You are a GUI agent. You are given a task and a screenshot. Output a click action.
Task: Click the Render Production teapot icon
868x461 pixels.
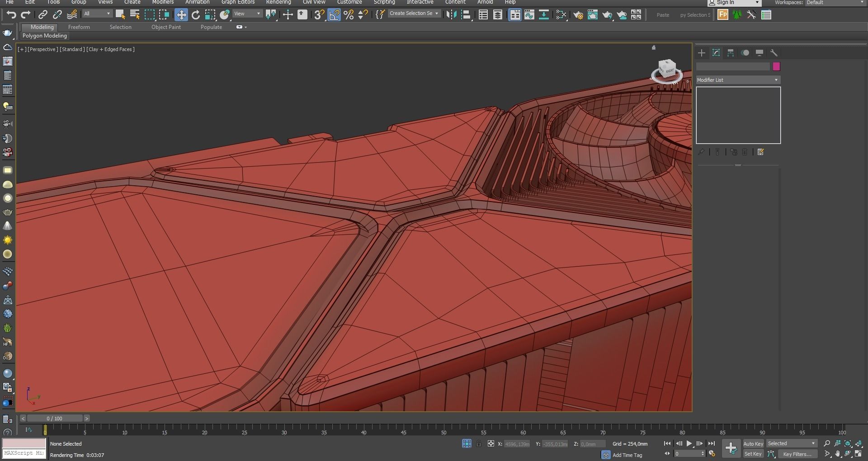click(x=607, y=15)
